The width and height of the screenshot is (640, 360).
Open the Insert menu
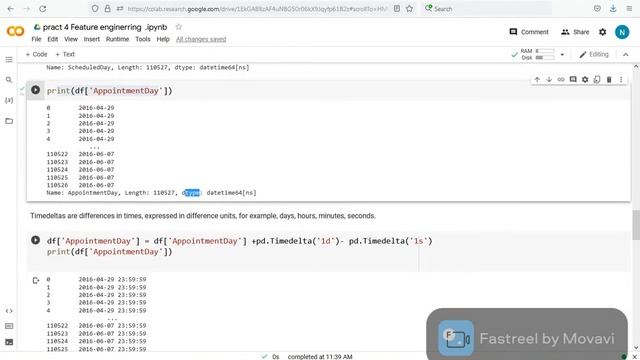click(x=91, y=39)
